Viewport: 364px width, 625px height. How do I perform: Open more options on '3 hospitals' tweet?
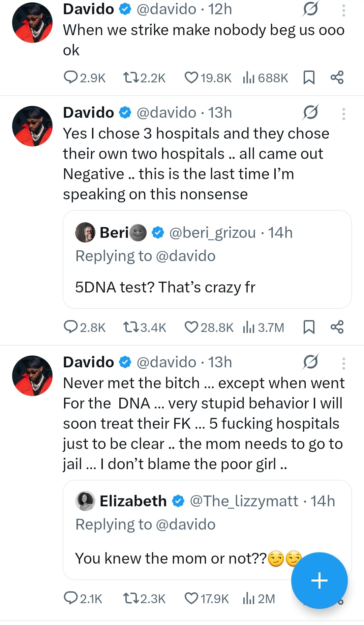(x=343, y=114)
